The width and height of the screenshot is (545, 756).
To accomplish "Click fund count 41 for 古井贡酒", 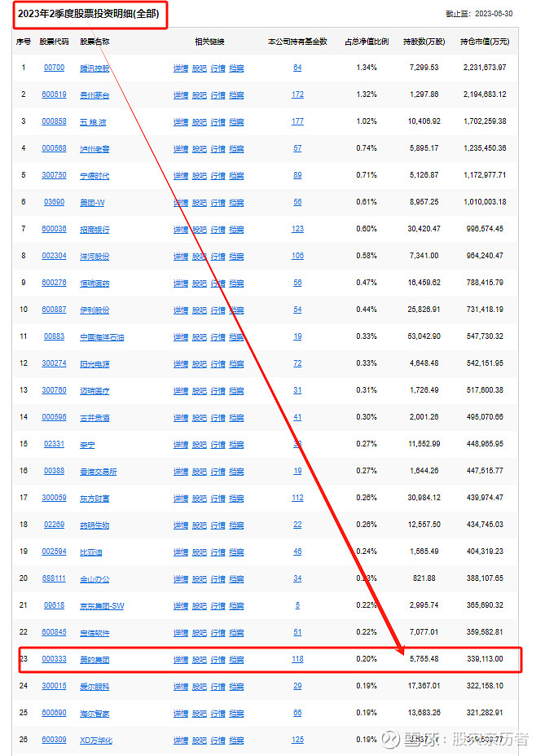I will click(297, 418).
